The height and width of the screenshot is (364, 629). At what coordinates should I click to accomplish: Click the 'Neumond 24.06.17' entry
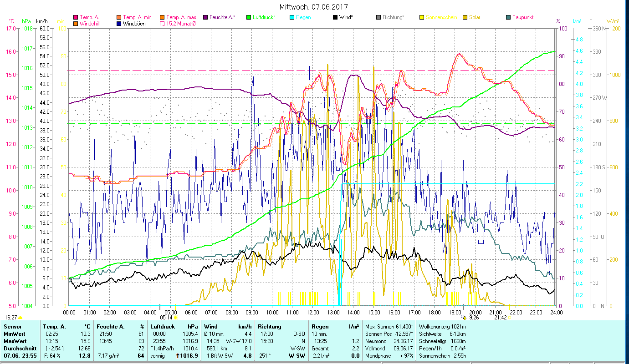click(389, 341)
